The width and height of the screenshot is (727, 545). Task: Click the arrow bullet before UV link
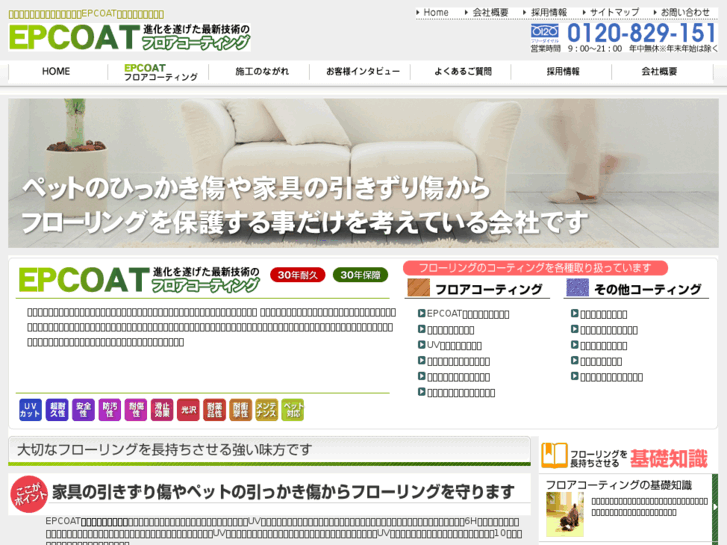[x=421, y=345]
